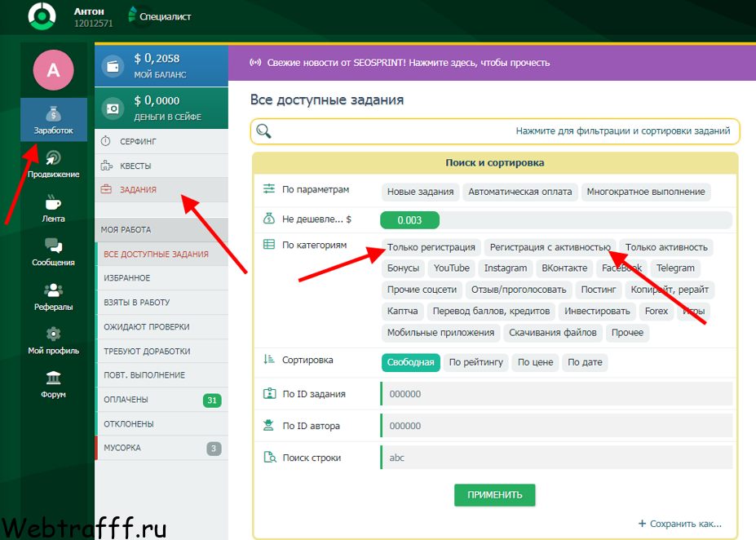The image size is (756, 540).
Task: Click the Специалист status badge icon
Action: [133, 15]
